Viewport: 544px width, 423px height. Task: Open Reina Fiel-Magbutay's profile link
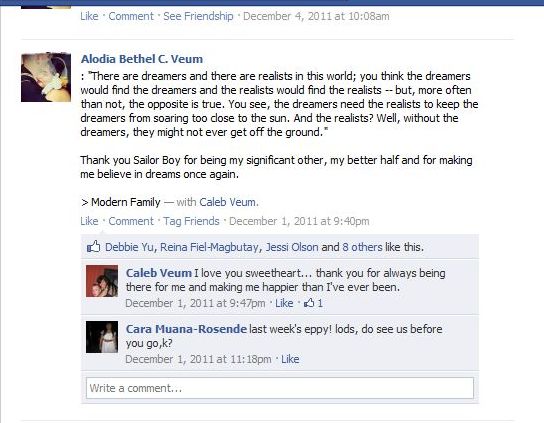(209, 247)
